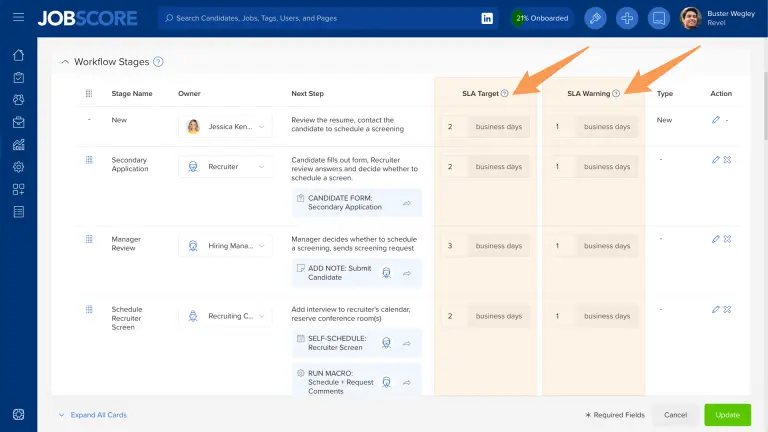Expand All Cards link
This screenshot has height=432, width=768.
click(98, 415)
